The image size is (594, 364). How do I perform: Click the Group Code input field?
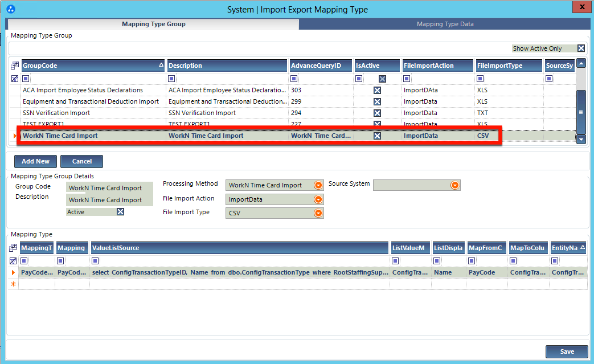[110, 188]
